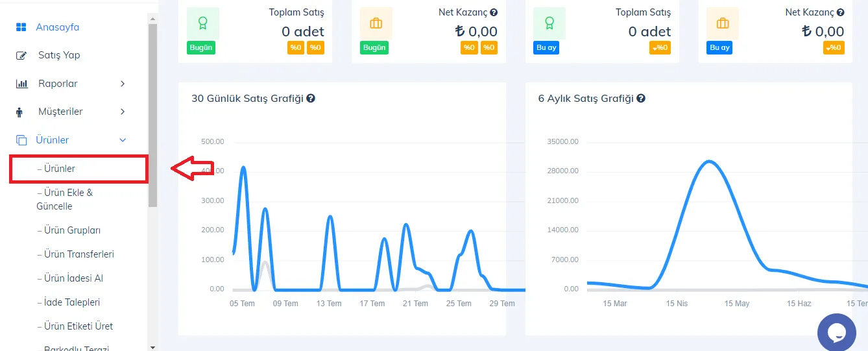Click the %0 badge on Bu ay Toplam Satış
This screenshot has height=351, width=868.
coord(660,48)
